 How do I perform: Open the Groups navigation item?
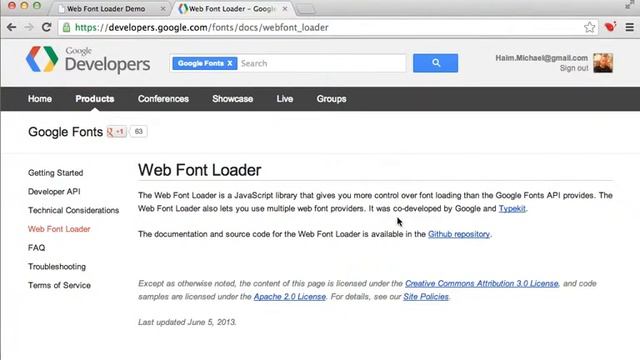[331, 99]
